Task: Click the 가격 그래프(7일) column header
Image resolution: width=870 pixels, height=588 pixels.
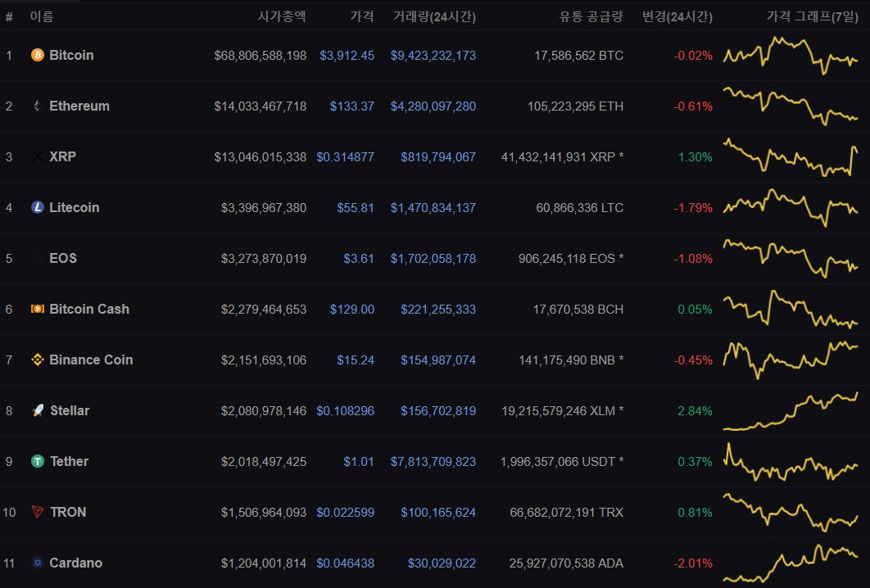Action: (813, 16)
